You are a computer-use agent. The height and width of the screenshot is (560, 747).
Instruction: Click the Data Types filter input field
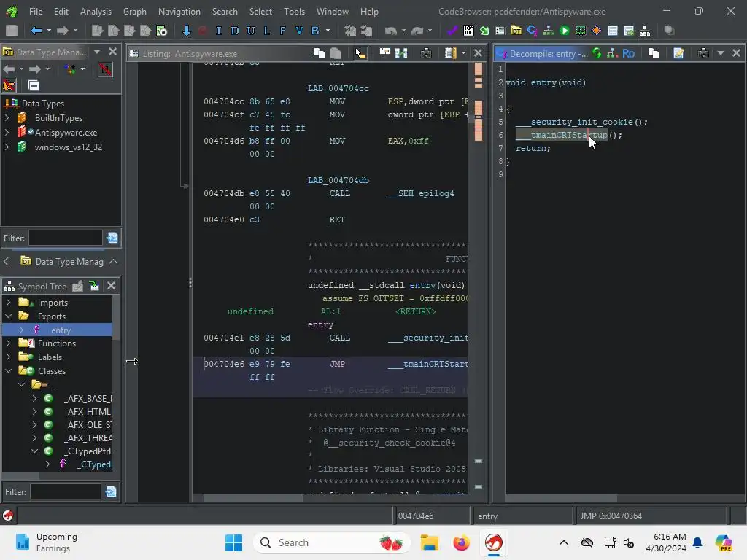click(x=65, y=238)
